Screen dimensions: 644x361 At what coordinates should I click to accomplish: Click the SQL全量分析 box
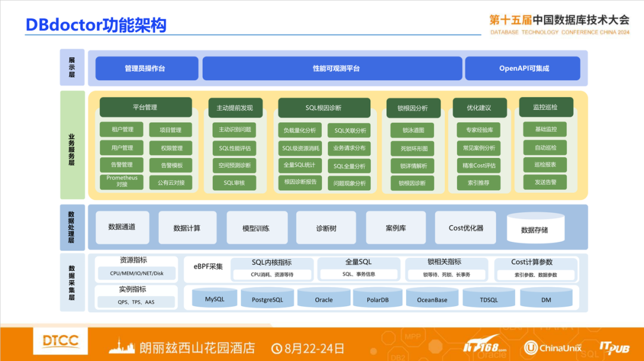349,166
